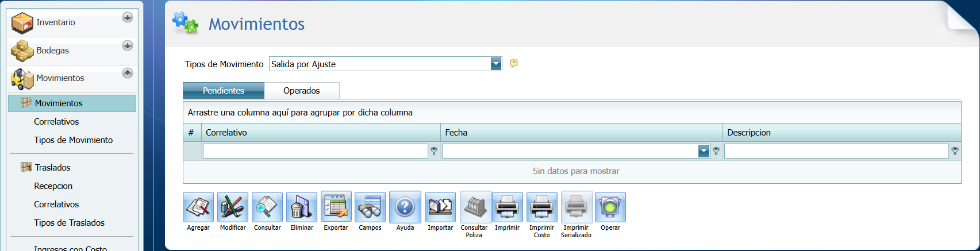Switch to the Operados tab
This screenshot has height=251, width=980.
coord(301,91)
